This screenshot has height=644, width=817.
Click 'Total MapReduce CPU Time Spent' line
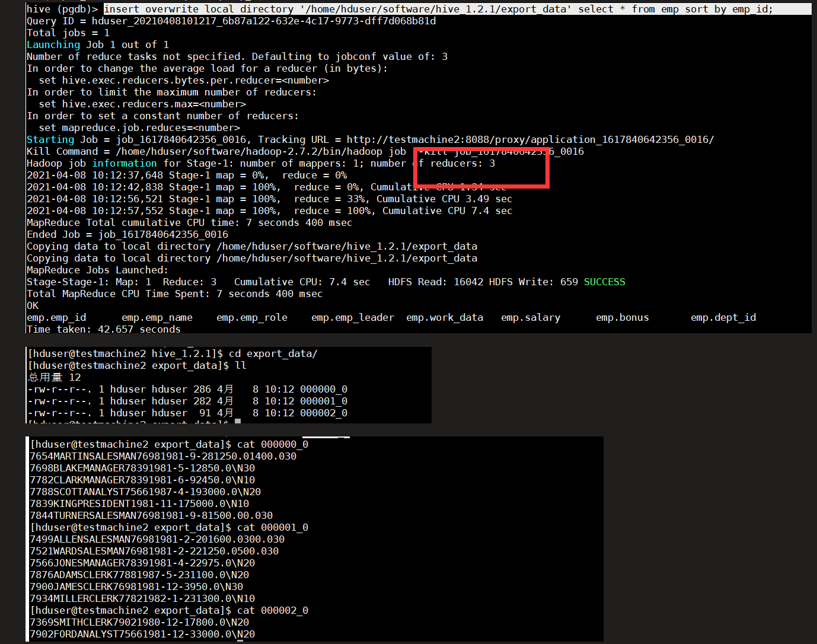tap(175, 294)
